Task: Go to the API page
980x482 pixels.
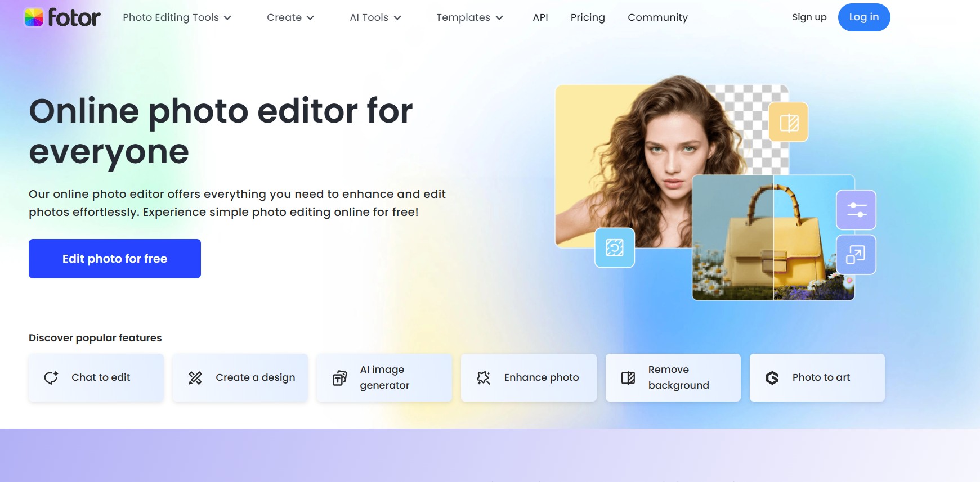Action: [540, 17]
